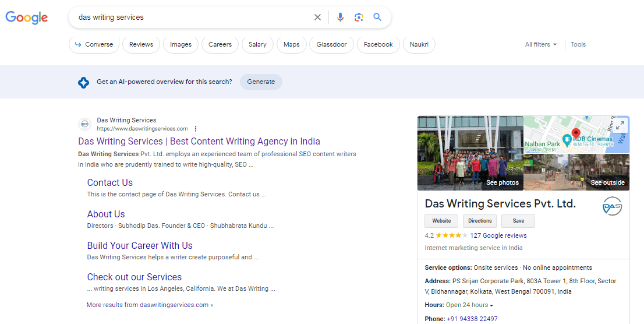Select the Glassdoor filter chip

(x=331, y=44)
